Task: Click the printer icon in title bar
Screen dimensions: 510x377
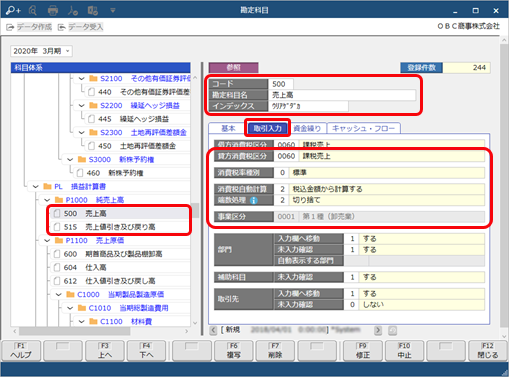Action: (x=53, y=11)
